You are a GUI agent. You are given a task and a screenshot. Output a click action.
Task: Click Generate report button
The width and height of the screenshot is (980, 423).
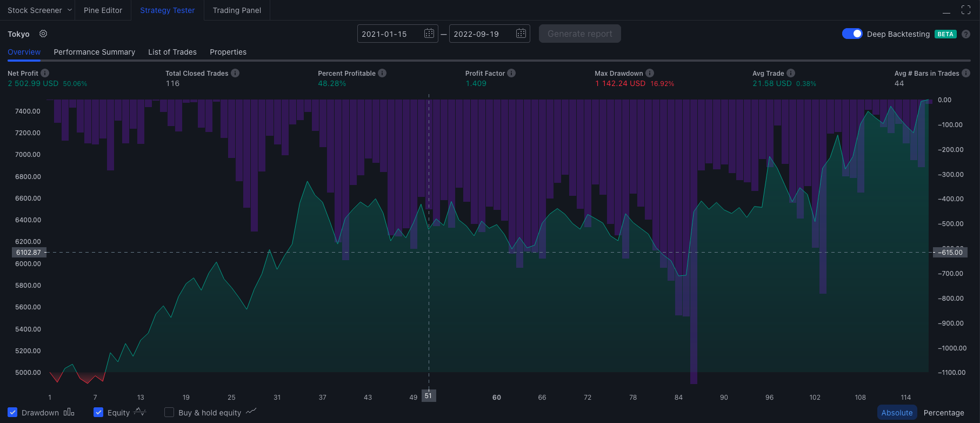pos(580,34)
